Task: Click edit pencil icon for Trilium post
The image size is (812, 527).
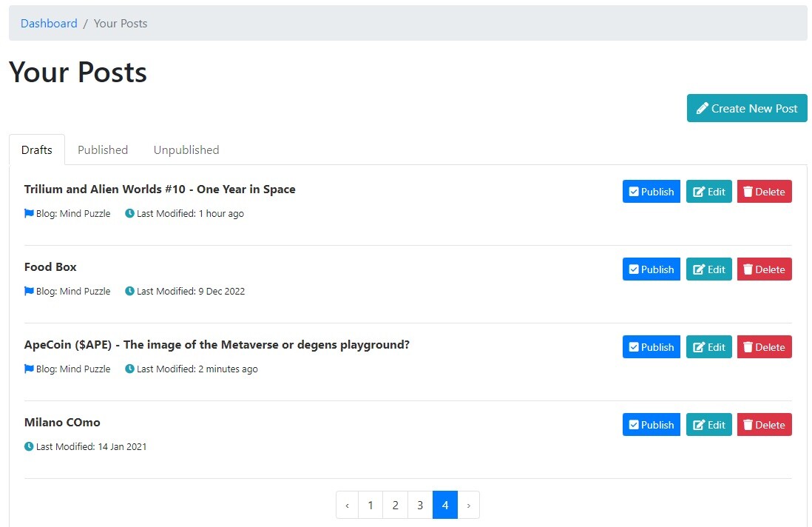Action: [x=699, y=192]
